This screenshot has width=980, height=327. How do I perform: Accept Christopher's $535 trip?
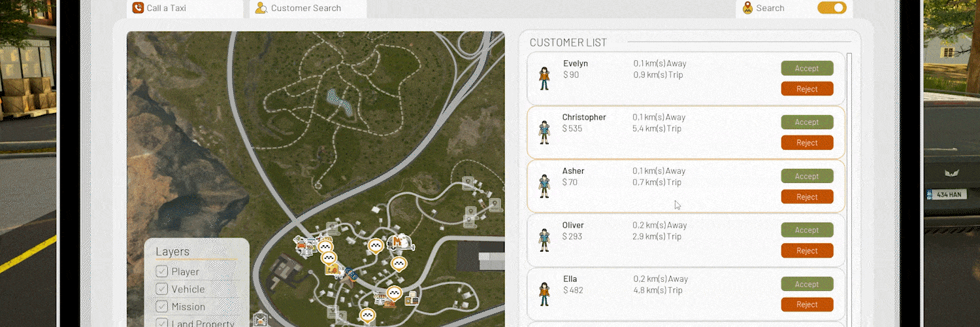[807, 122]
